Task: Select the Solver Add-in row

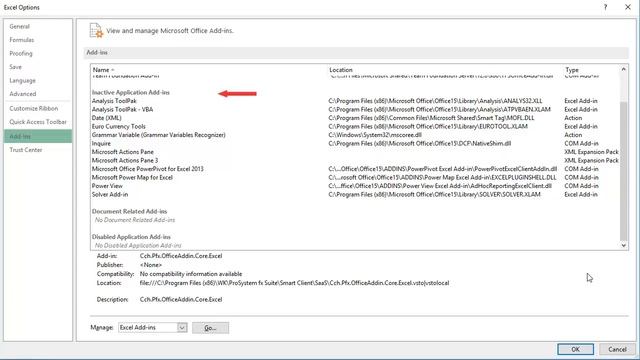Action: (355, 195)
